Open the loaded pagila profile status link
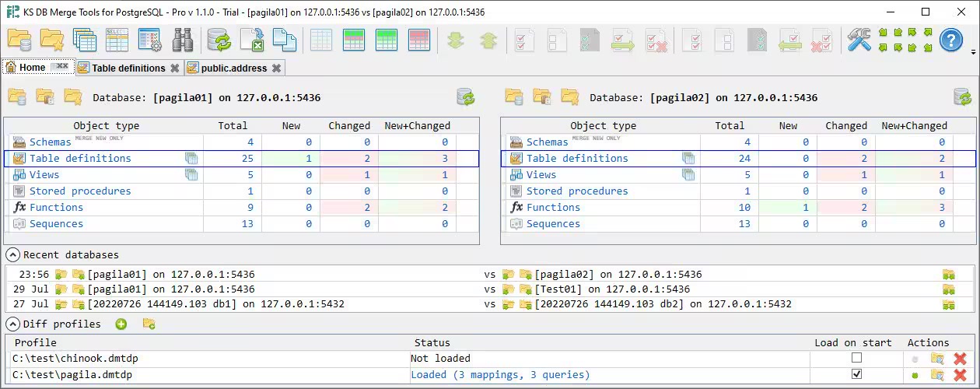Image resolution: width=980 pixels, height=389 pixels. coord(500,375)
